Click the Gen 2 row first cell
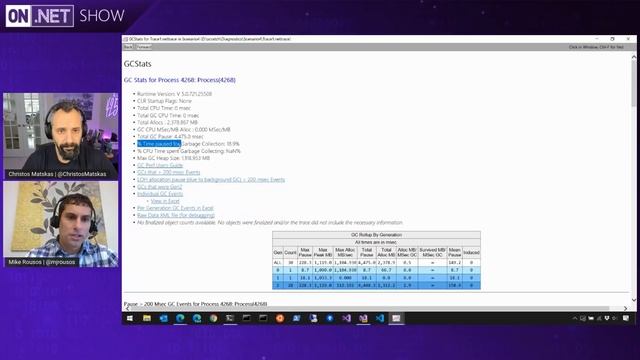Viewport: 640px width, 360px height. 278,286
